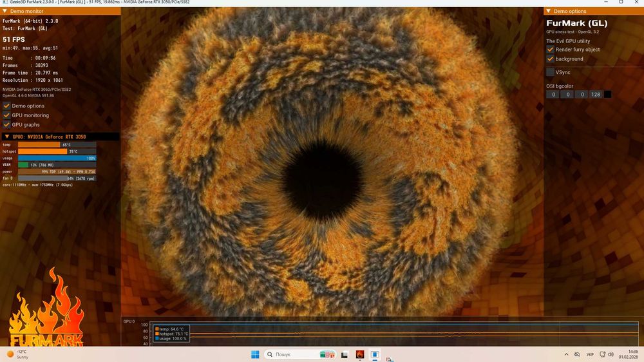Open the Windows Start menu
The height and width of the screenshot is (362, 644).
click(255, 354)
